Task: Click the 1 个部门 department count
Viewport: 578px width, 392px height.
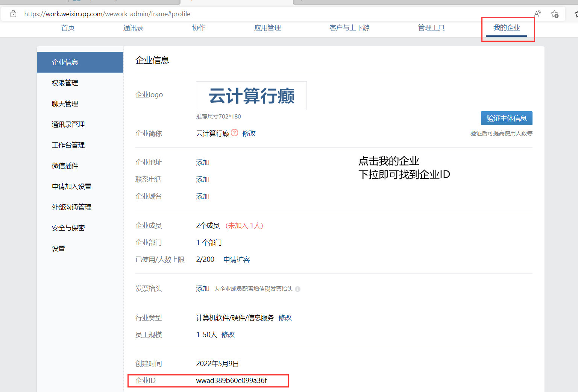Action: pyautogui.click(x=209, y=243)
